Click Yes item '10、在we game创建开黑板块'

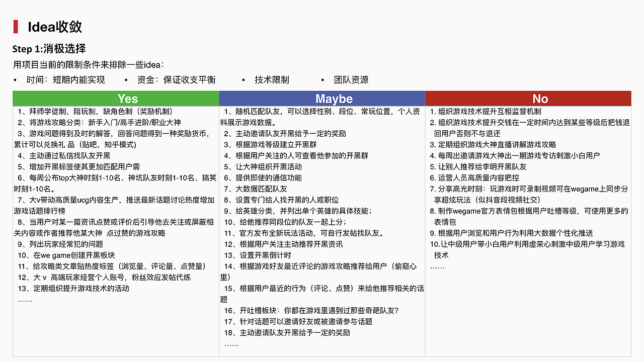[x=66, y=255]
